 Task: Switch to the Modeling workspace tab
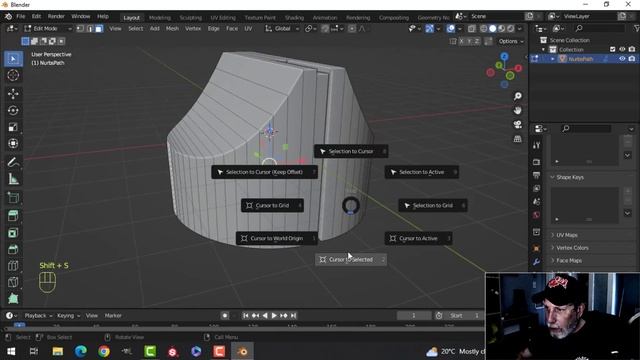pyautogui.click(x=160, y=18)
